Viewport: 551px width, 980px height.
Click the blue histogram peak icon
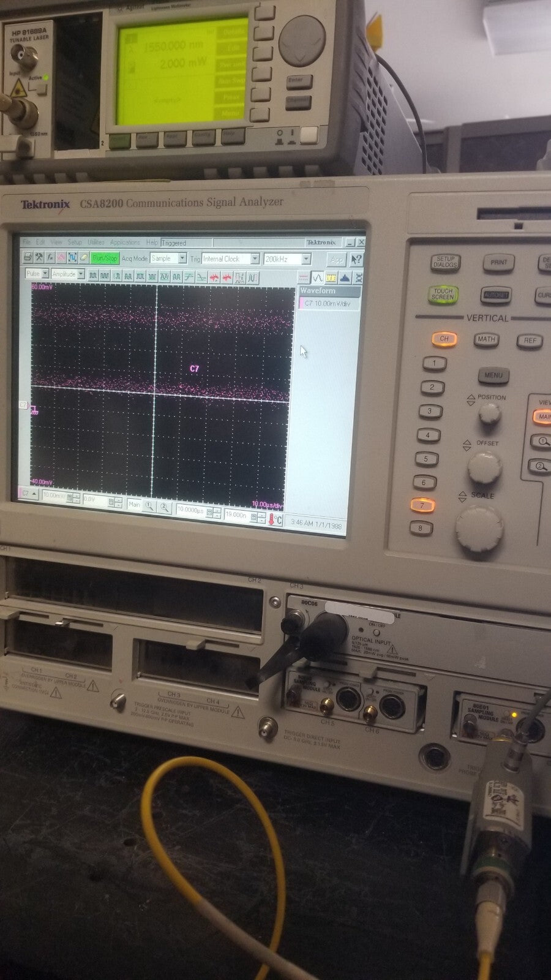click(345, 278)
